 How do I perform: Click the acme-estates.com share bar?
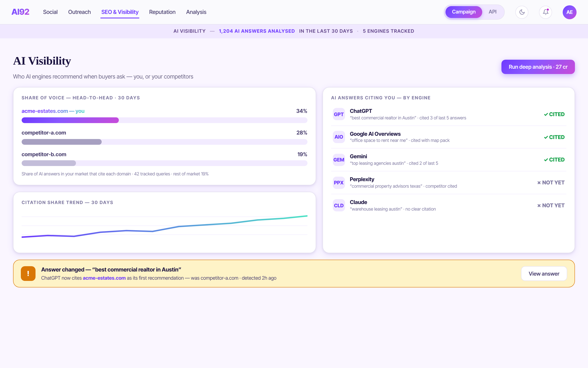click(x=165, y=120)
